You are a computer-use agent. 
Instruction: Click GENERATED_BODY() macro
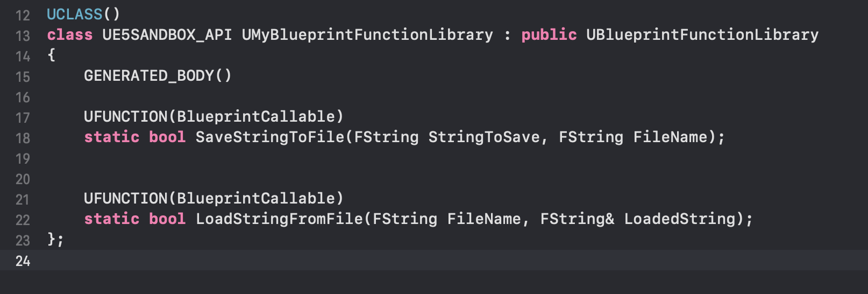pyautogui.click(x=158, y=76)
